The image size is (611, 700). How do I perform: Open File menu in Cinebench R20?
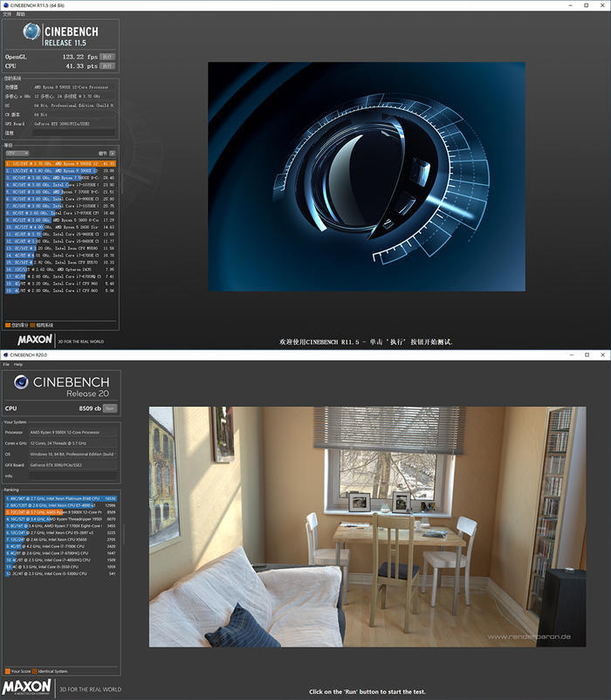6,364
